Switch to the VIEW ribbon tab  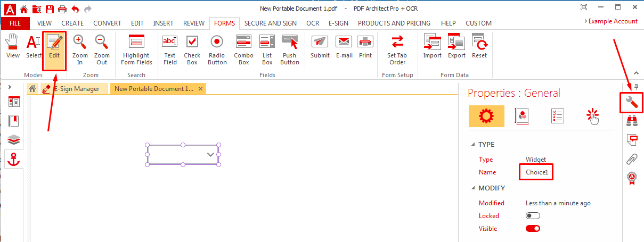(x=44, y=23)
